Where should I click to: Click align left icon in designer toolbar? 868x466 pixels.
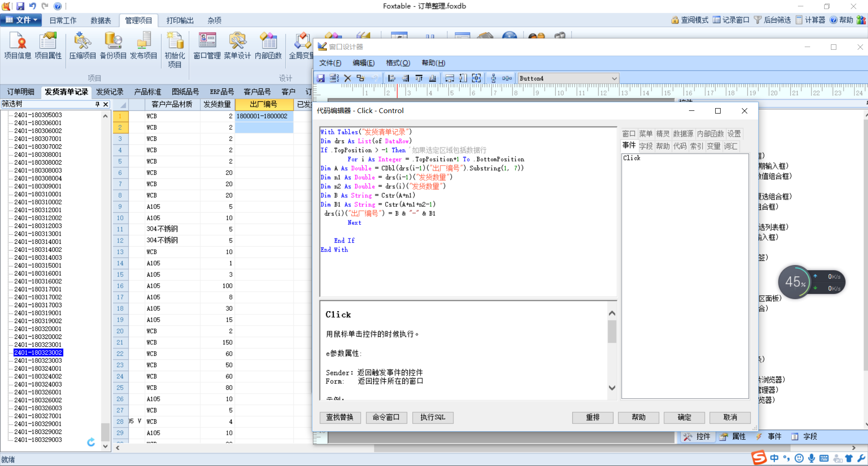[392, 78]
